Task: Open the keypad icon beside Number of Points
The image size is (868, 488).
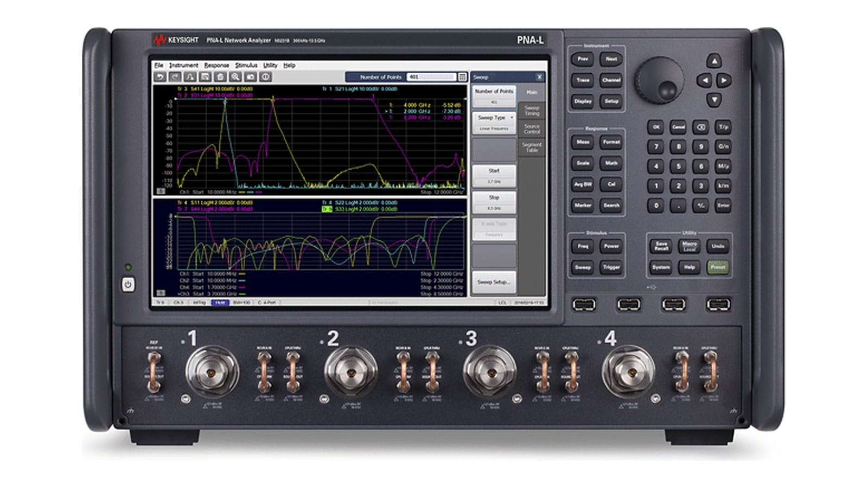Action: (x=462, y=77)
